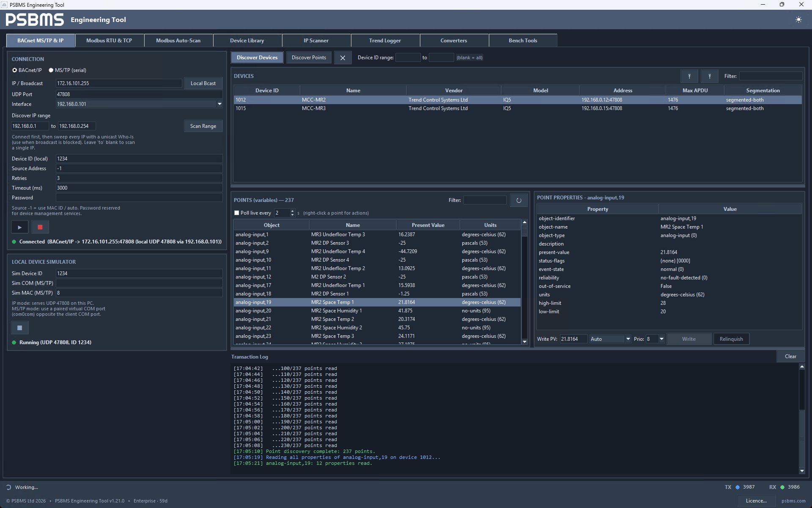Switch to the BACnet MS/TP & IP tab
The image size is (812, 508).
tap(41, 41)
